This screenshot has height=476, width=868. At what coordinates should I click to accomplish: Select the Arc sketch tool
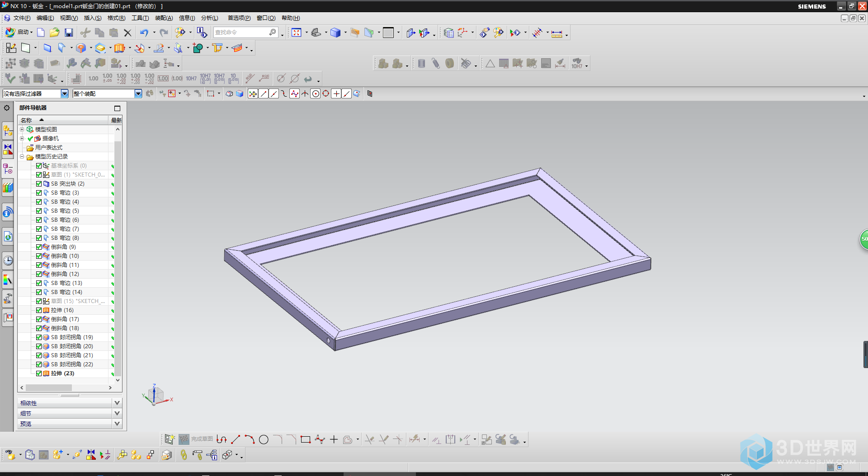[x=250, y=439]
